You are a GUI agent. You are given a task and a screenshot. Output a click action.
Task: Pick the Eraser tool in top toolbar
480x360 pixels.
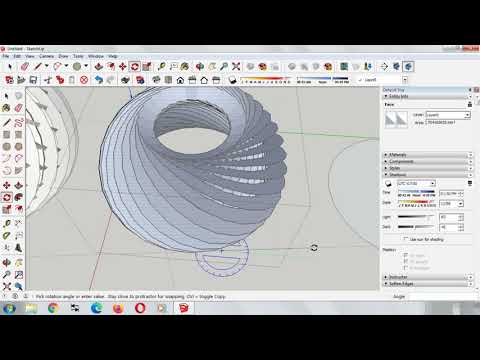point(25,67)
